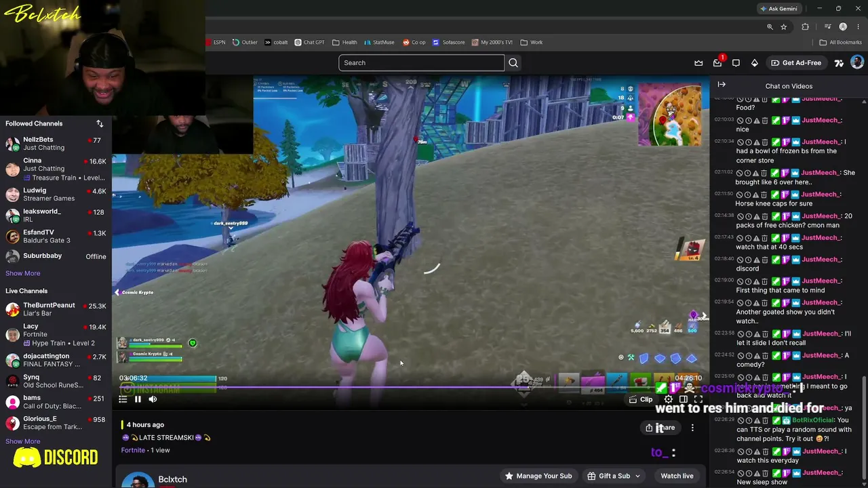Click JustMeech_ username on 'nice' message
The height and width of the screenshot is (488, 868).
click(x=822, y=120)
